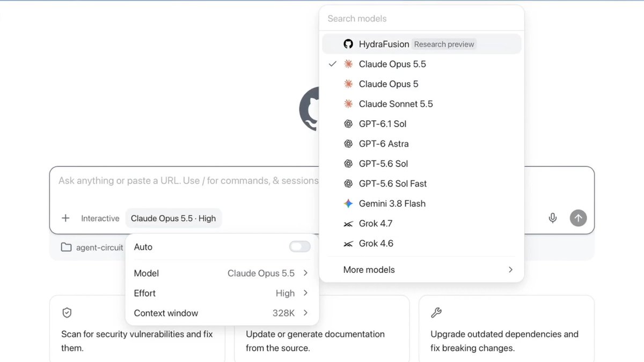Open More models submenu
The width and height of the screenshot is (644, 362).
422,270
